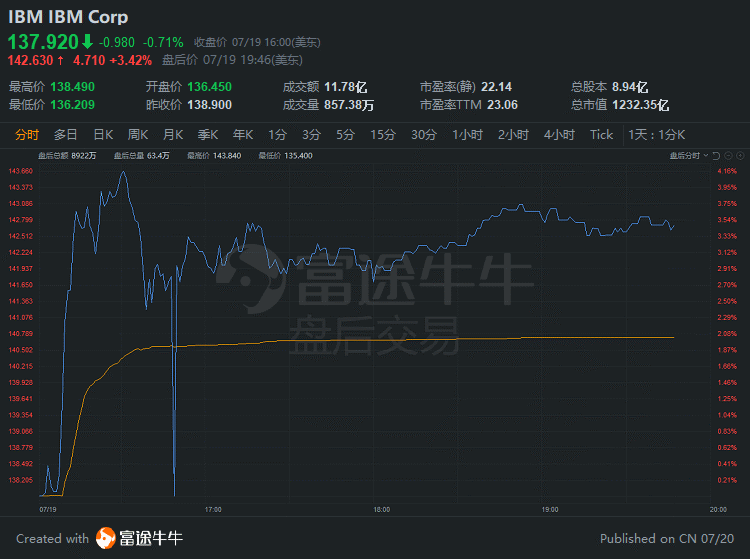Click the 总市值 value 1232.35亿
Screen dimensions: 750x559
pyautogui.click(x=640, y=105)
